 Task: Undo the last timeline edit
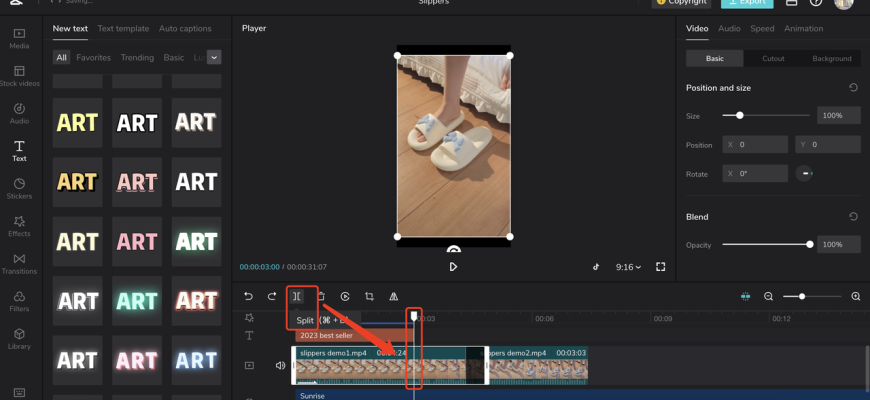coord(249,296)
